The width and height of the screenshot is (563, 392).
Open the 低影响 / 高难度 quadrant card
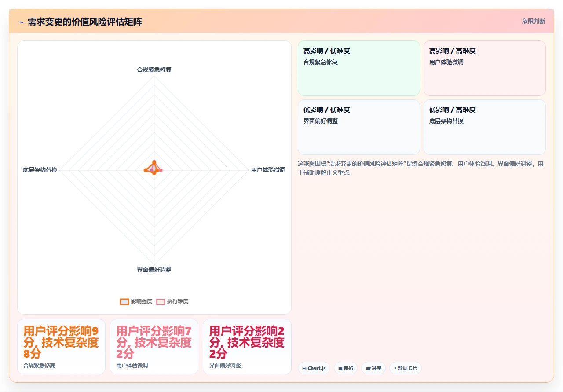(x=485, y=127)
